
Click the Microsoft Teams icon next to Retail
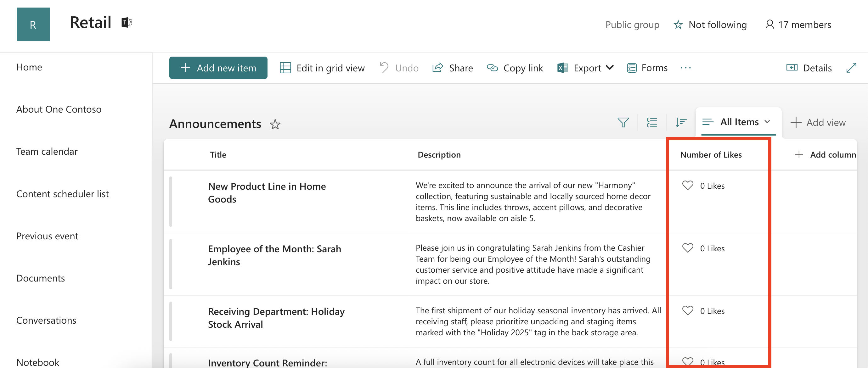pos(127,23)
